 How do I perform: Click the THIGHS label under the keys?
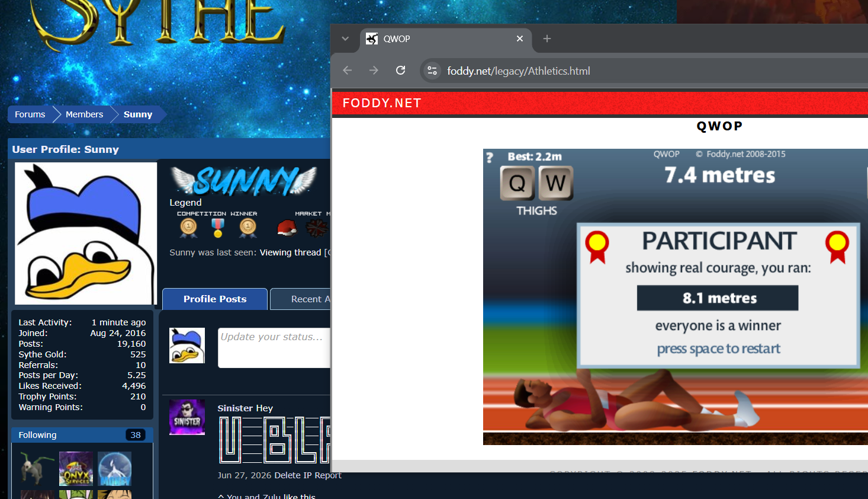(x=536, y=211)
